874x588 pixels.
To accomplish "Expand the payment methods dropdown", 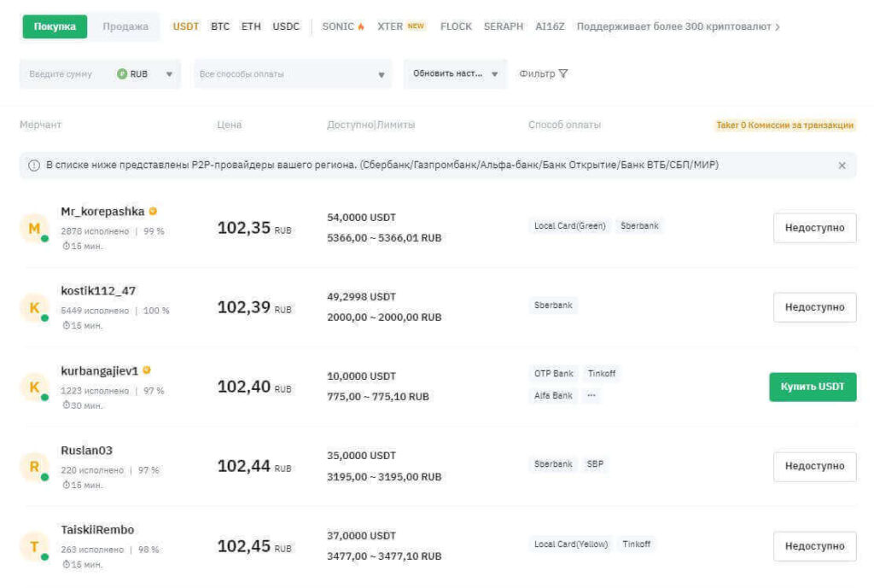I will click(x=292, y=74).
